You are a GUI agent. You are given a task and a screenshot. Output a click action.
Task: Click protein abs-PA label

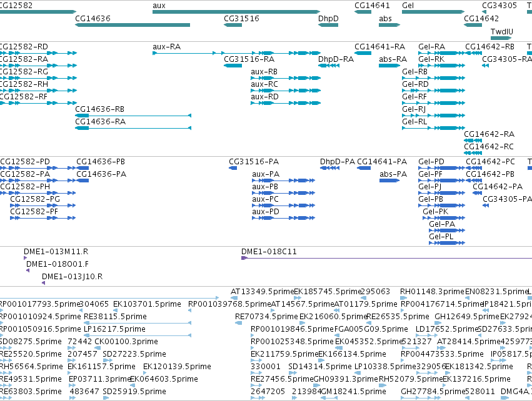[x=393, y=174]
